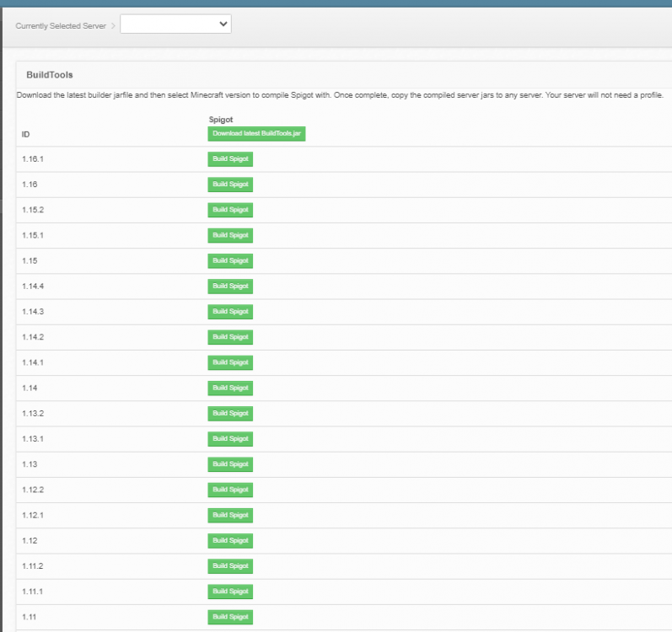Build Spigot for version 1.16
The image size is (672, 632).
coord(230,185)
